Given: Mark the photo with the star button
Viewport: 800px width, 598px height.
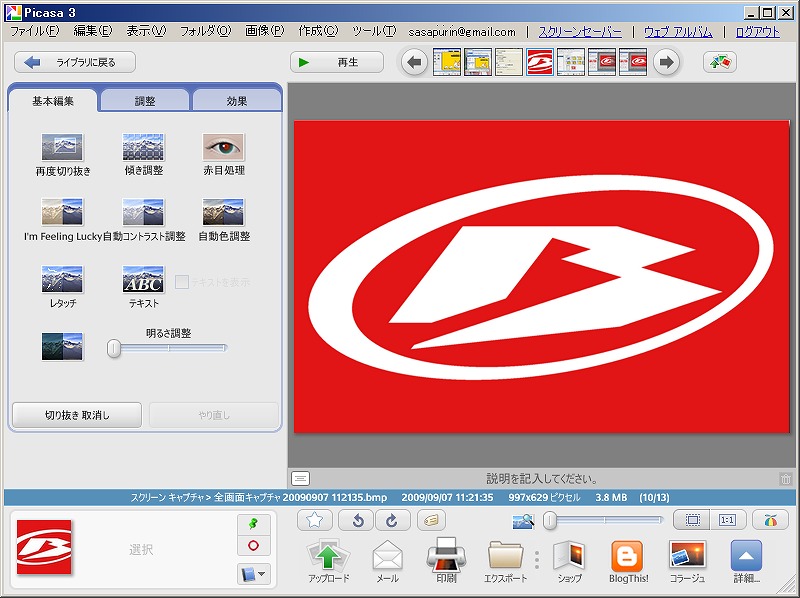Looking at the screenshot, I should (315, 520).
